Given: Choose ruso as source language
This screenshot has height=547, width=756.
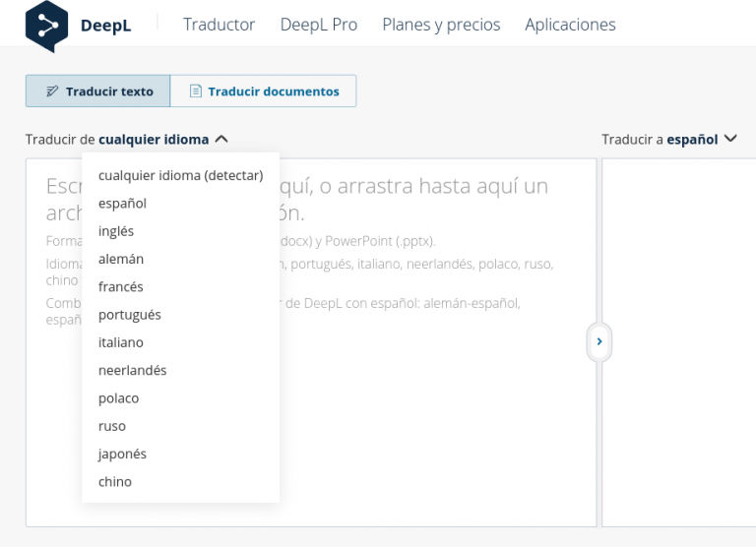Looking at the screenshot, I should coord(181,427).
